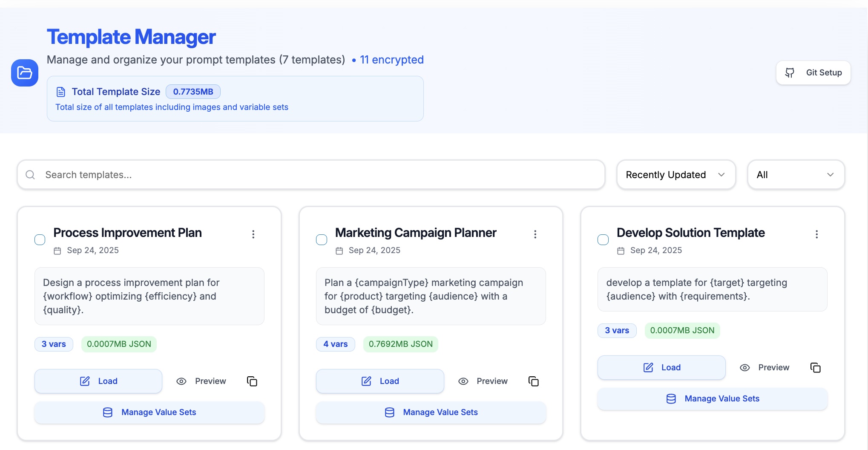Screen dimensions: 868x450
Task: Open three-dot menu on Develop Solution Template
Action: point(816,234)
